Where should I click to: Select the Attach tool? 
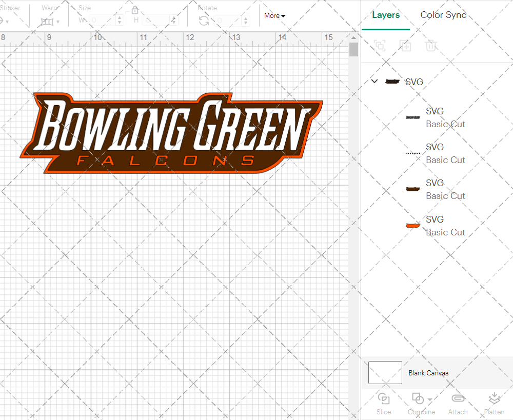coord(458,404)
